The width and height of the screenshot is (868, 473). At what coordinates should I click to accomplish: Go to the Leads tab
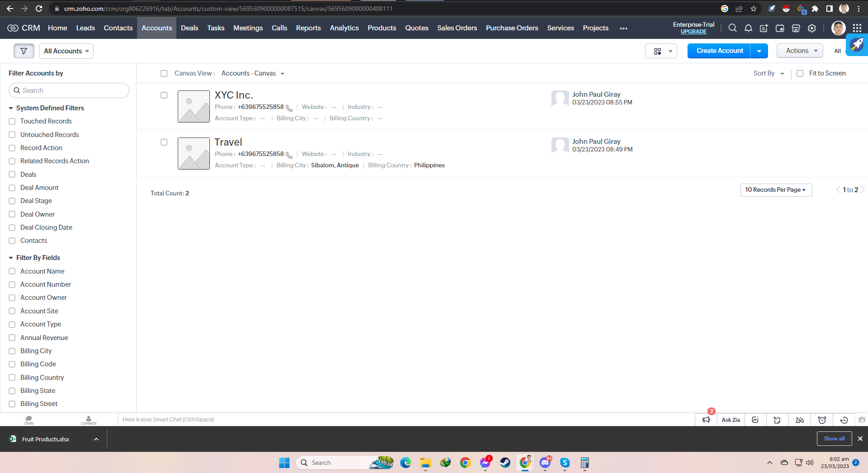tap(85, 28)
